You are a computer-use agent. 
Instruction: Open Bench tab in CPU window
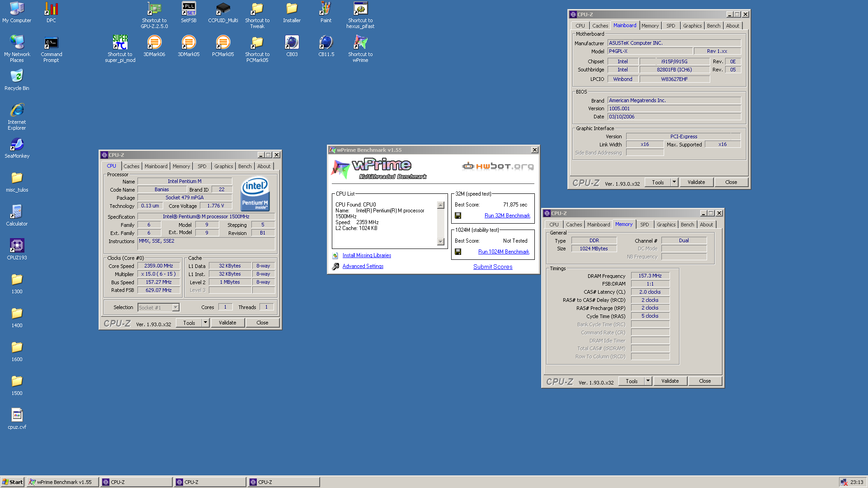[x=245, y=166]
